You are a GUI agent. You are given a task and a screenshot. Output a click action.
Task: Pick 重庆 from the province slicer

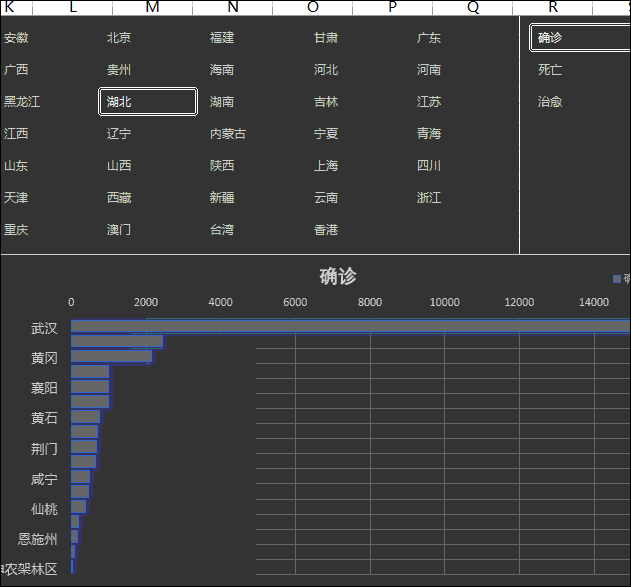click(x=16, y=230)
